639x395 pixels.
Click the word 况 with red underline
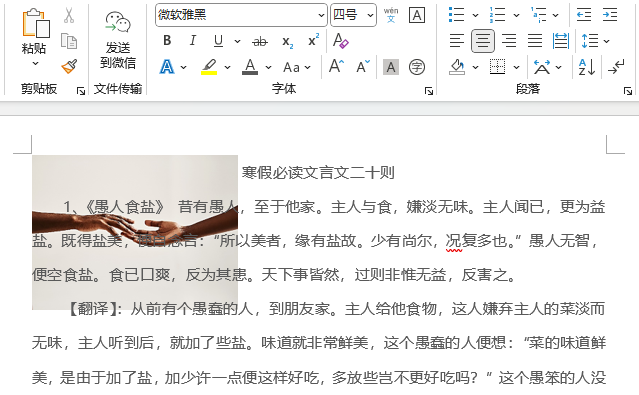pyautogui.click(x=454, y=241)
